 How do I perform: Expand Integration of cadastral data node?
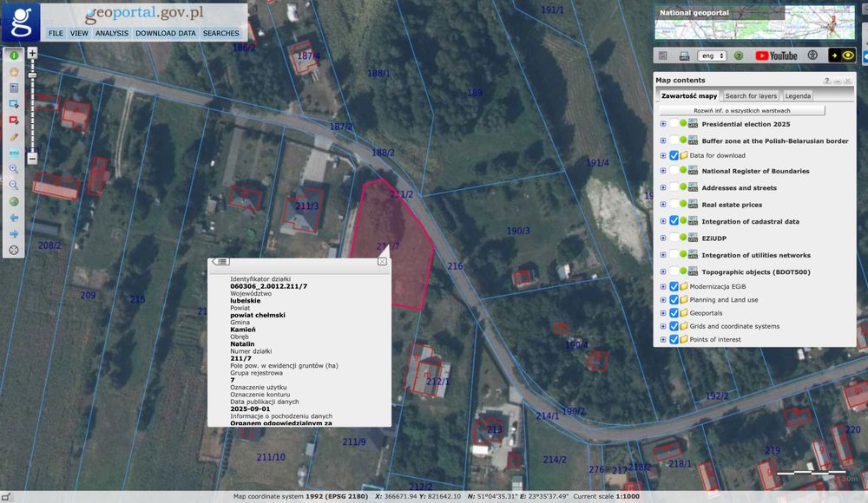click(662, 221)
